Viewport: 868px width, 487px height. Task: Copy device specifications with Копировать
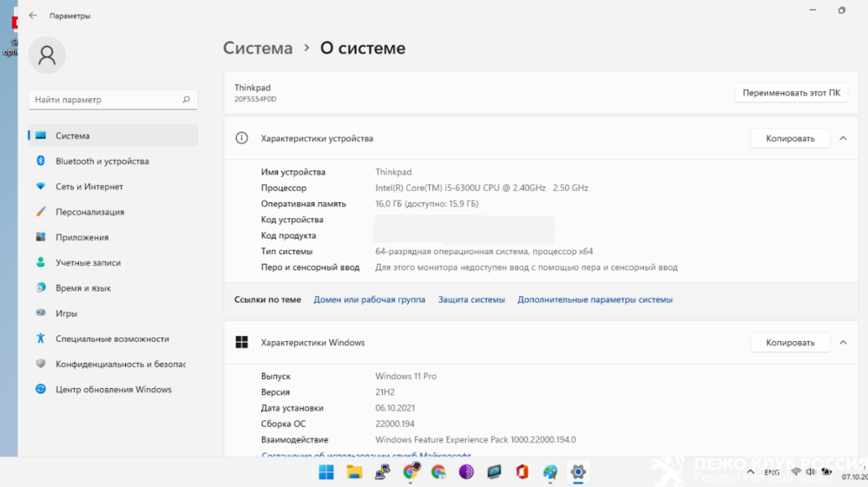coord(790,138)
